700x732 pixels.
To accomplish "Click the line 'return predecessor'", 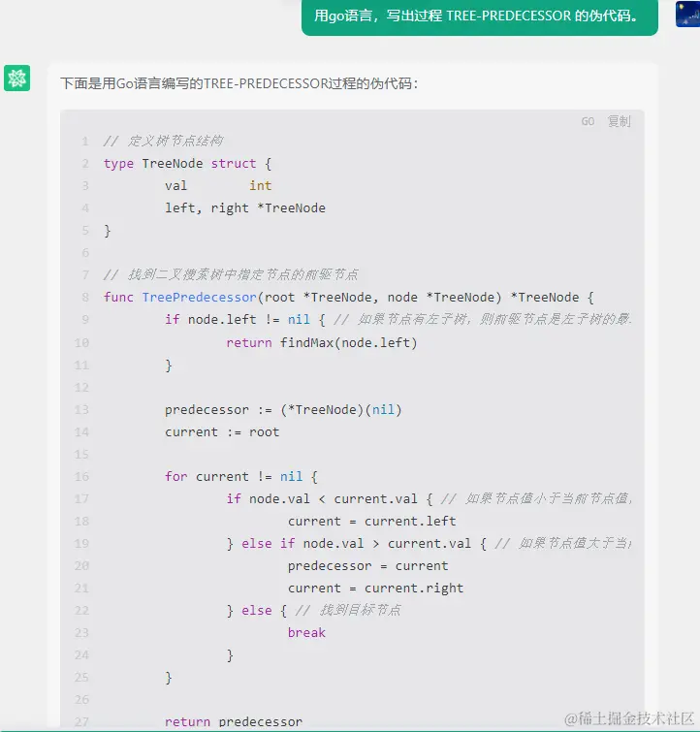I will [x=234, y=721].
